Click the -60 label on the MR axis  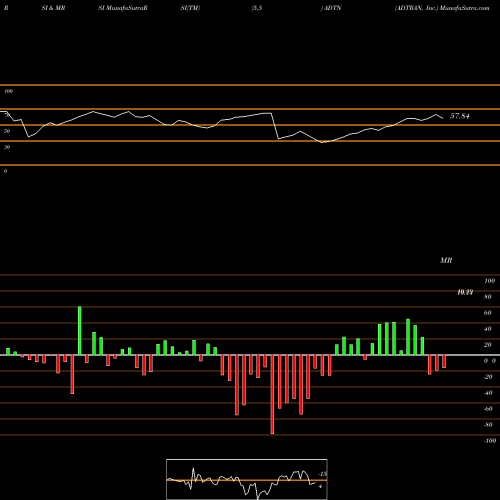point(488,409)
